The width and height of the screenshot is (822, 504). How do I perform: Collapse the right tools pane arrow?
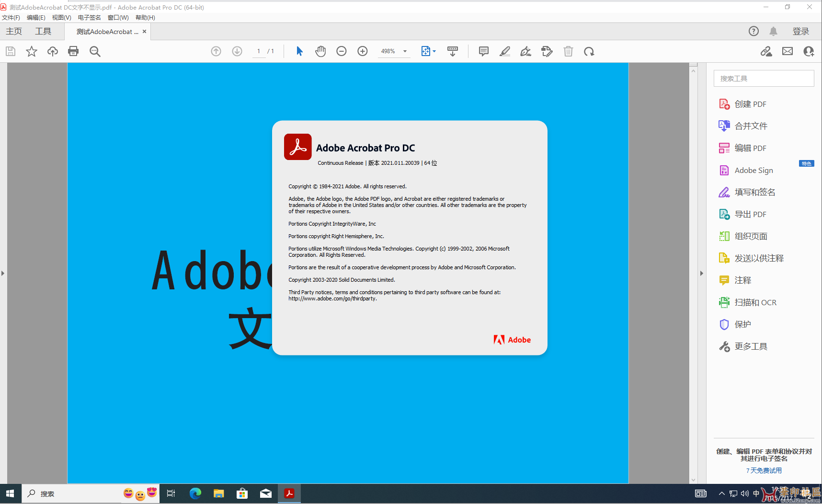[x=701, y=274]
